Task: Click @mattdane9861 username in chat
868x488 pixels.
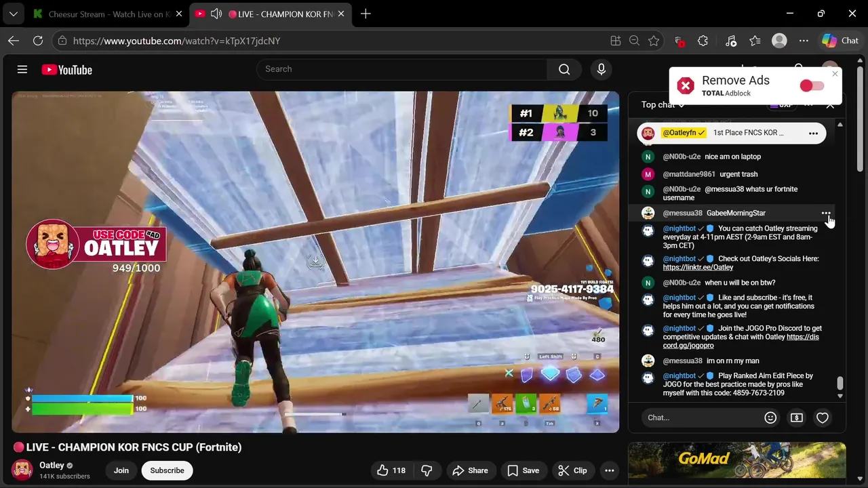Action: pyautogui.click(x=688, y=174)
